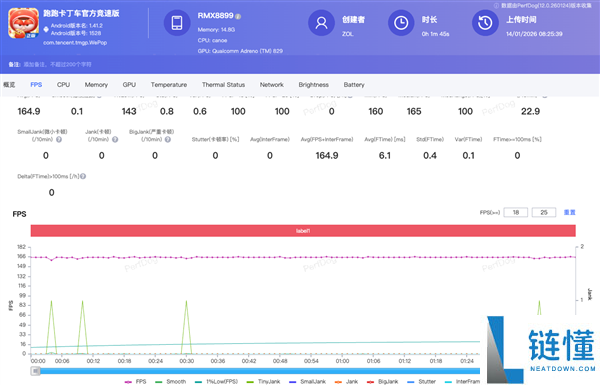Screen dimensions: 600x385
Task: Toggle TinyJank series in legend
Action: tap(263, 382)
